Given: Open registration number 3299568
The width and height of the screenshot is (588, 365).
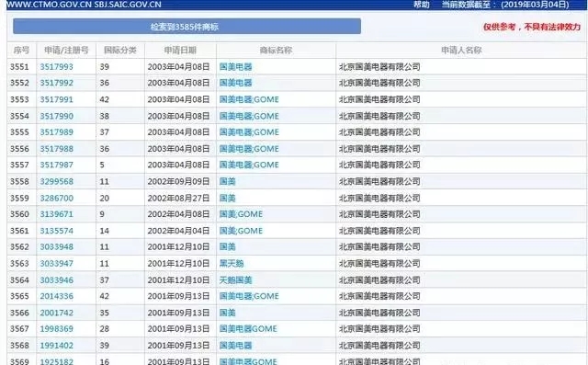Looking at the screenshot, I should click(57, 181).
